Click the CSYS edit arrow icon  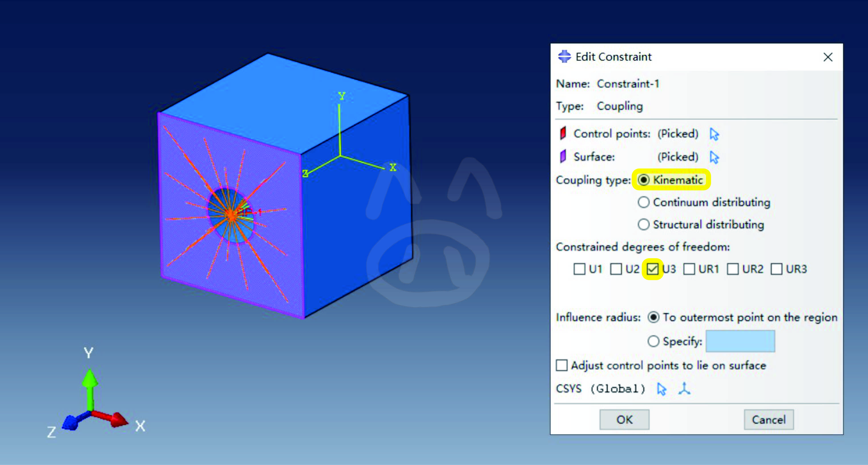(661, 389)
